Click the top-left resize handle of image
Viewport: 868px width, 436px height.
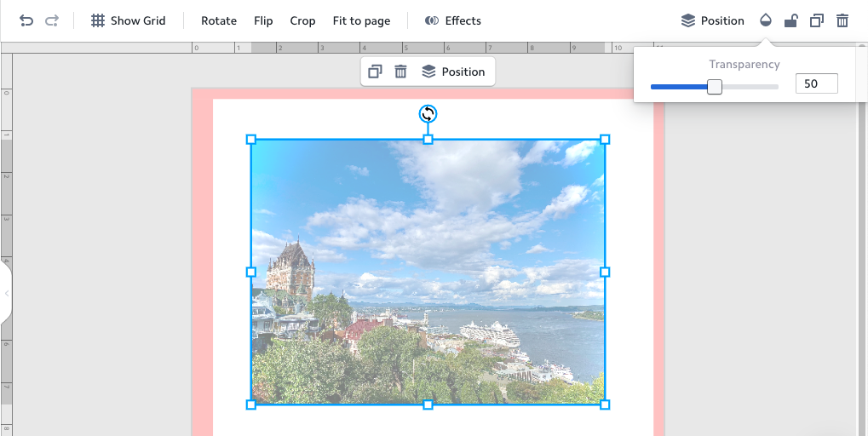tap(250, 140)
